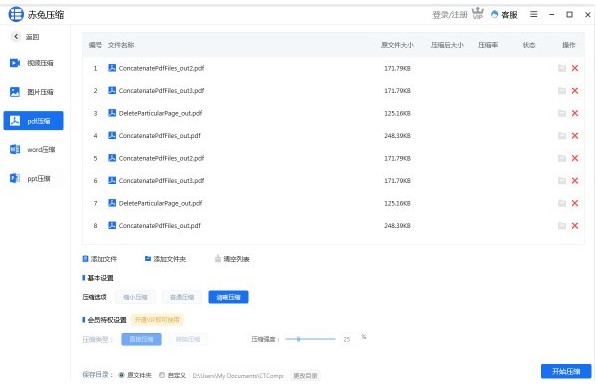
Task: Select file DeleteParticularPage_out.pdf in row 3
Action: [160, 113]
